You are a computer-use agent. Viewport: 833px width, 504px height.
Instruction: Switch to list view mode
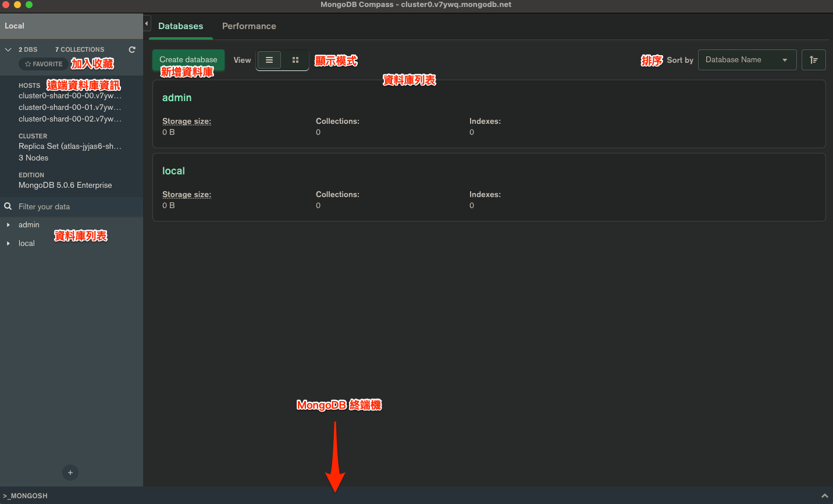269,60
